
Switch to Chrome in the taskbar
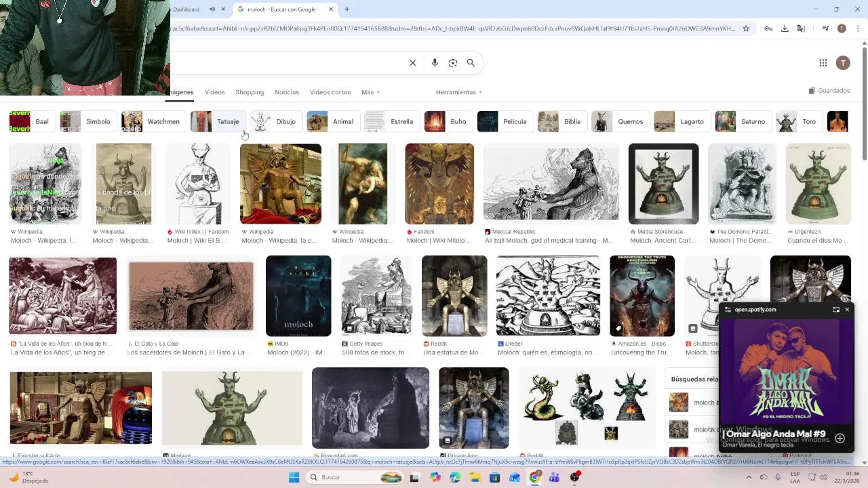(535, 478)
